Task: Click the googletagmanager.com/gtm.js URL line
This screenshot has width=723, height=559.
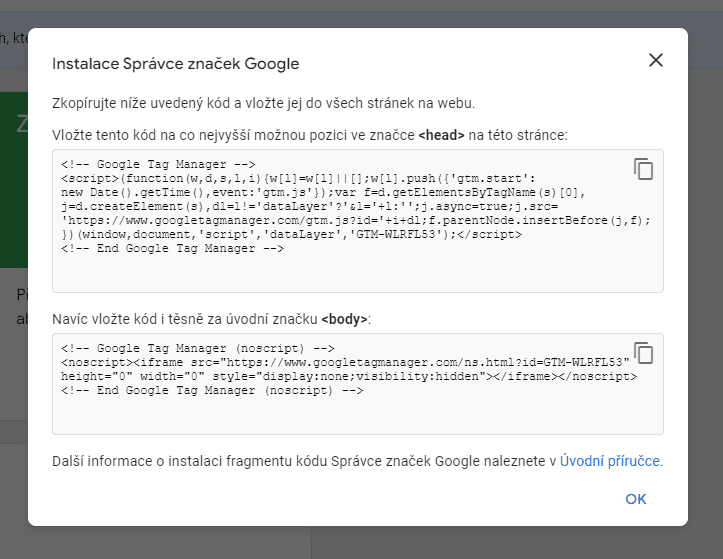Action: coord(356,220)
